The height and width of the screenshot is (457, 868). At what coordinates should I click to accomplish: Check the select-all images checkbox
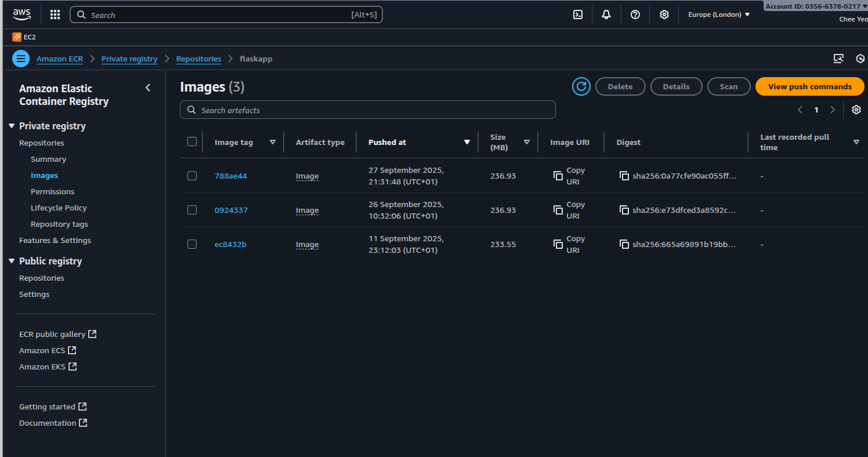(192, 142)
